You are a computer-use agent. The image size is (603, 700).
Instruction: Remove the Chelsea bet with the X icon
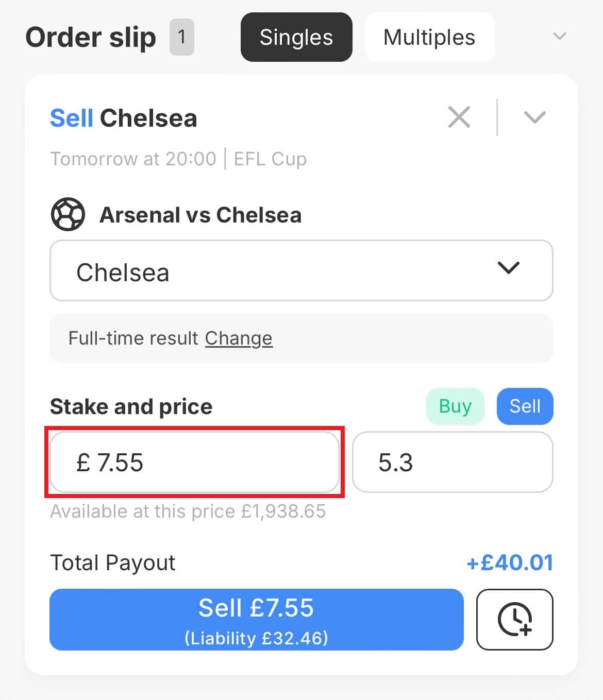[x=459, y=117]
